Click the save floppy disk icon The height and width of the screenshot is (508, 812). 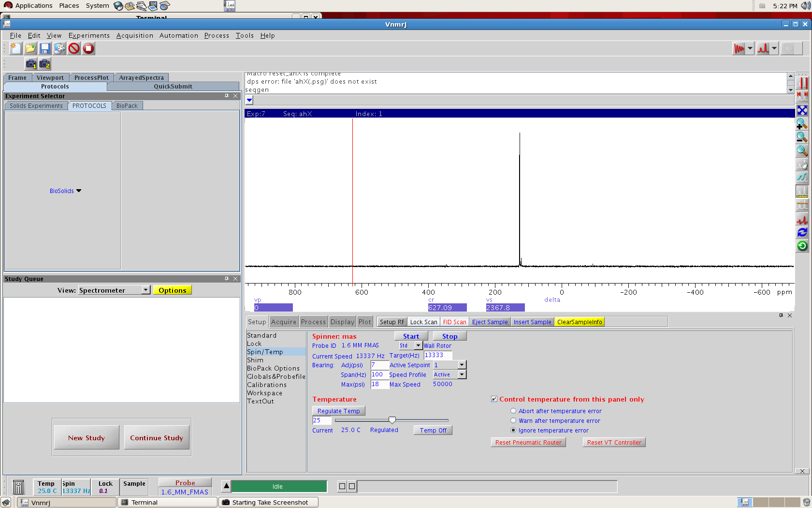click(x=45, y=48)
